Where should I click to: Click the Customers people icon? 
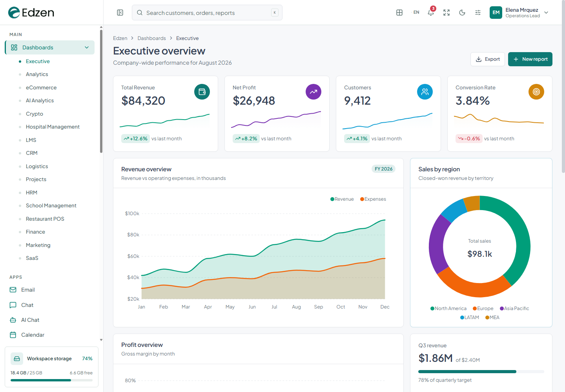(425, 92)
